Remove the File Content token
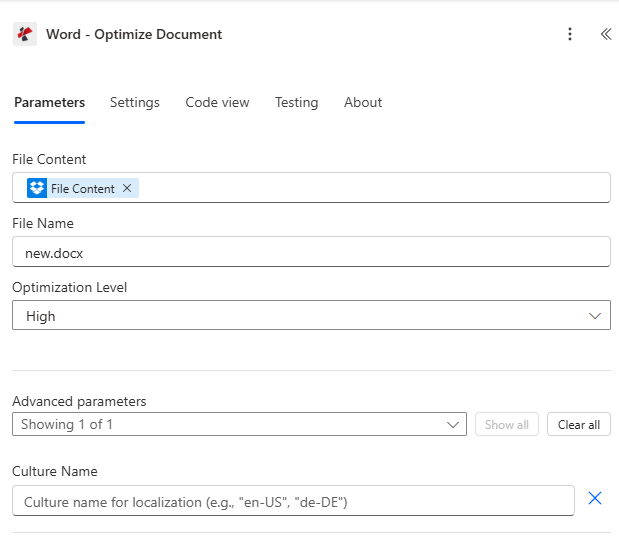The height and width of the screenshot is (536, 619). click(127, 188)
